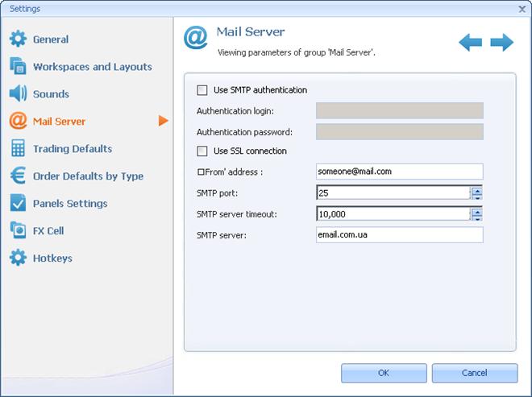The width and height of the screenshot is (532, 397).
Task: Select the Hotkeys gear icon
Action: click(18, 258)
